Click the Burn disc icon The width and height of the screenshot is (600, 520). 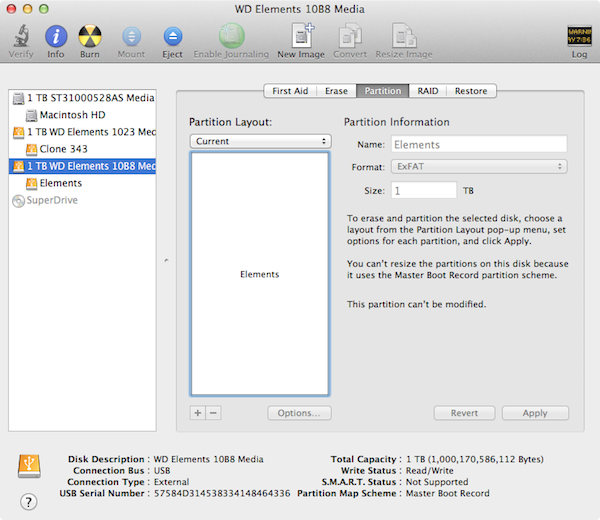[90, 38]
